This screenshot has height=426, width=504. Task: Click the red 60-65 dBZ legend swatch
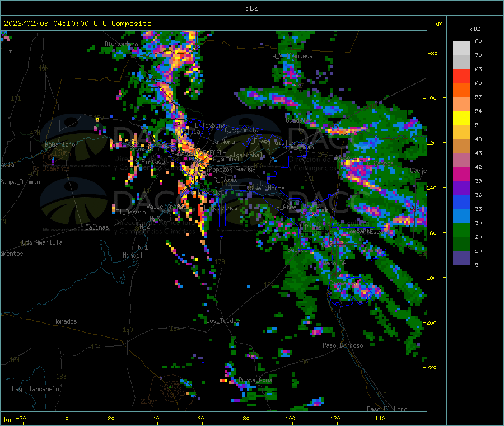click(461, 76)
